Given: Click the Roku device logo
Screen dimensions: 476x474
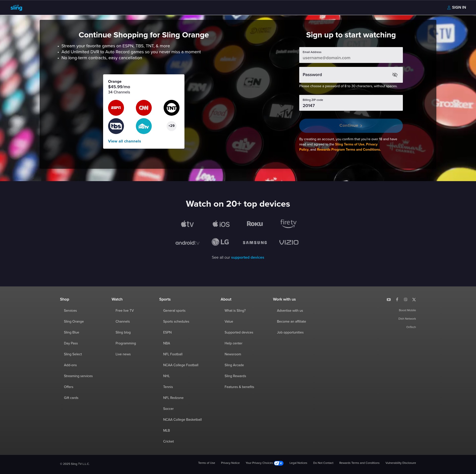Looking at the screenshot, I should coord(255,224).
